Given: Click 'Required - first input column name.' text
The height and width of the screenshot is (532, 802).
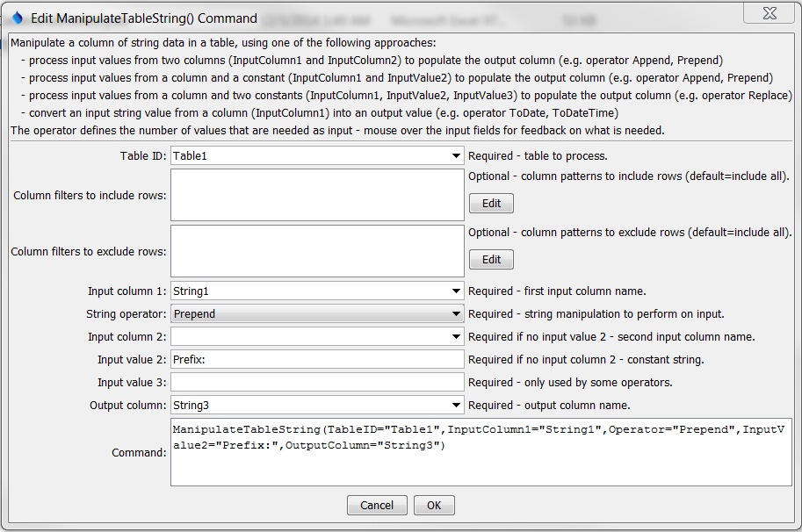Looking at the screenshot, I should click(557, 291).
